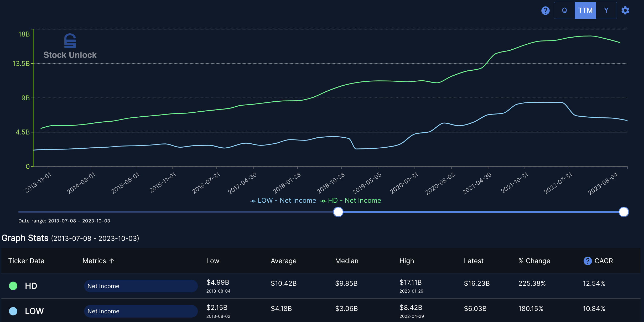Click HD high value $17.11B
Viewport: 644px width, 322px height.
[411, 282]
